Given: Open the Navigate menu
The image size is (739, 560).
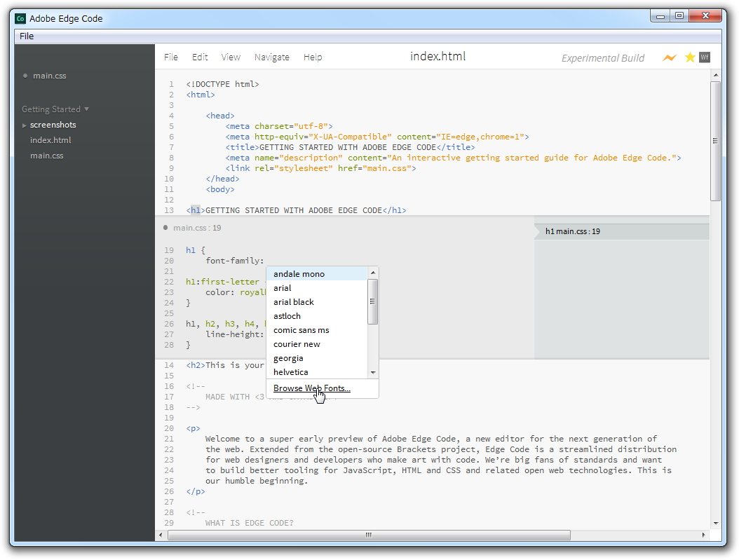Looking at the screenshot, I should [271, 57].
